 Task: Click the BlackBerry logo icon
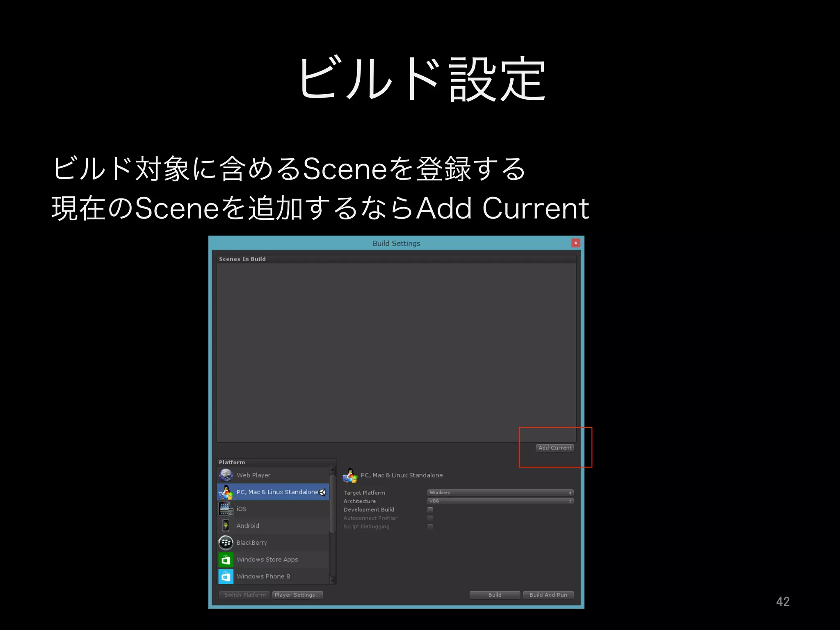(226, 543)
